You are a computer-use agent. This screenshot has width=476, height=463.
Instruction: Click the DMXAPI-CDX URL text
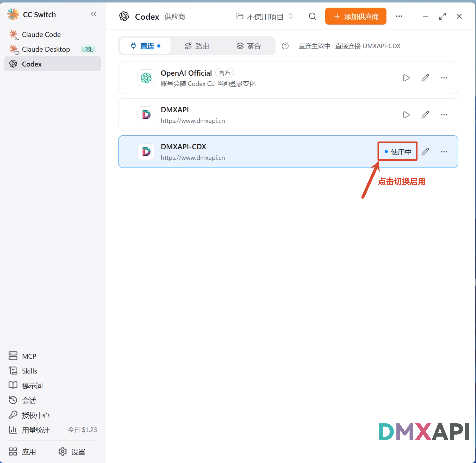tap(193, 158)
